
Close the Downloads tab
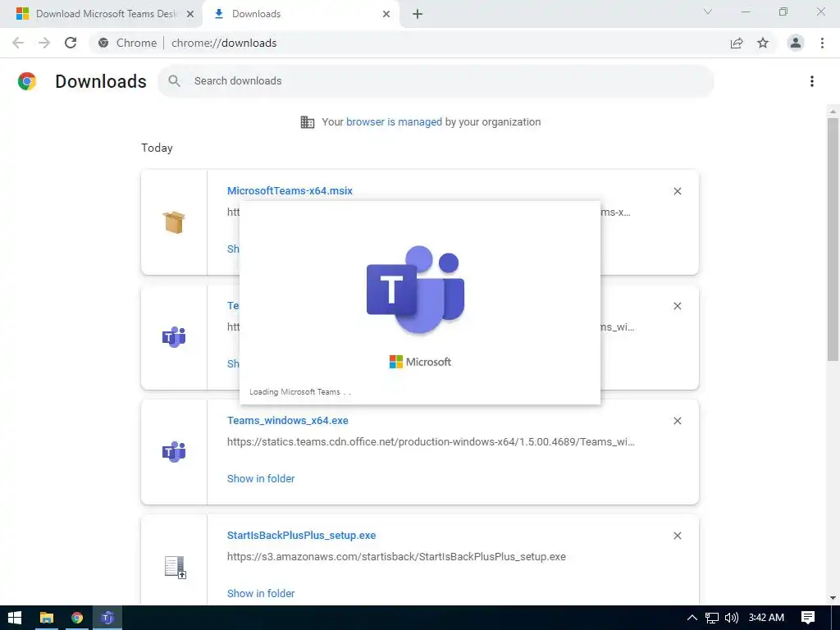pos(386,14)
